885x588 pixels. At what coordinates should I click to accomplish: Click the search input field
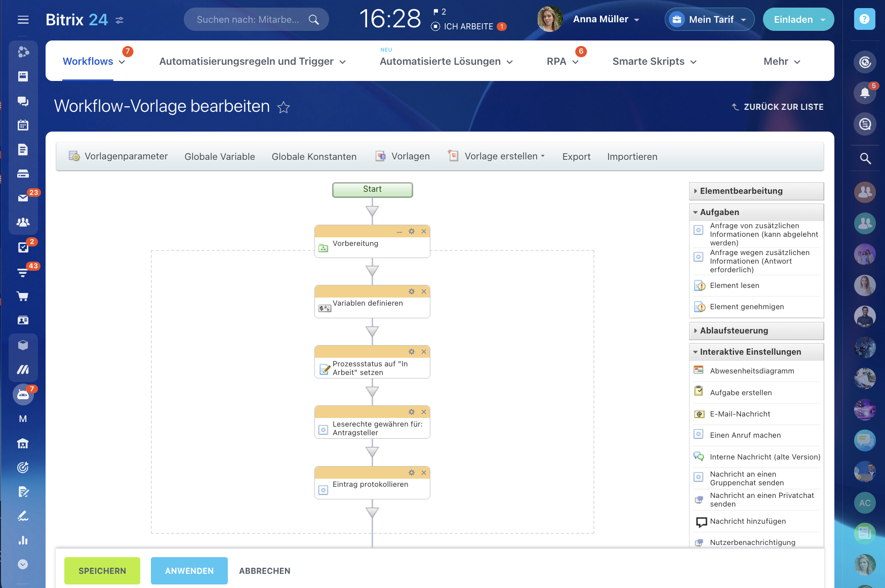point(248,19)
